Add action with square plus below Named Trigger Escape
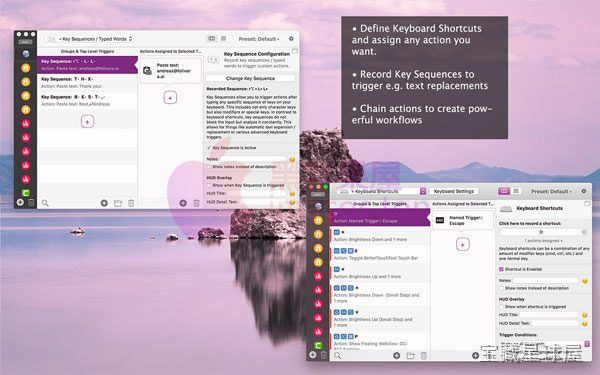 463,244
